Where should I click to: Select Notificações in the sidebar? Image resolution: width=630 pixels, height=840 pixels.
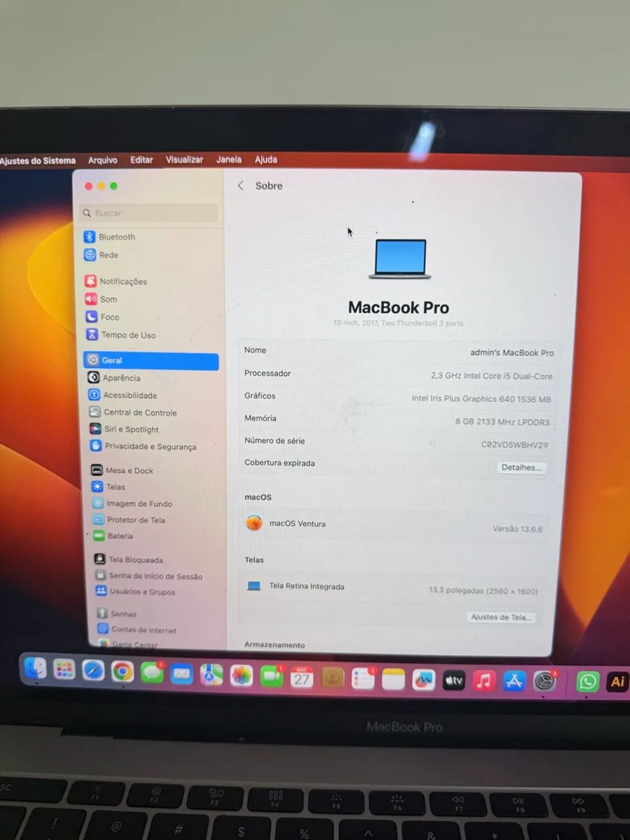click(x=115, y=282)
